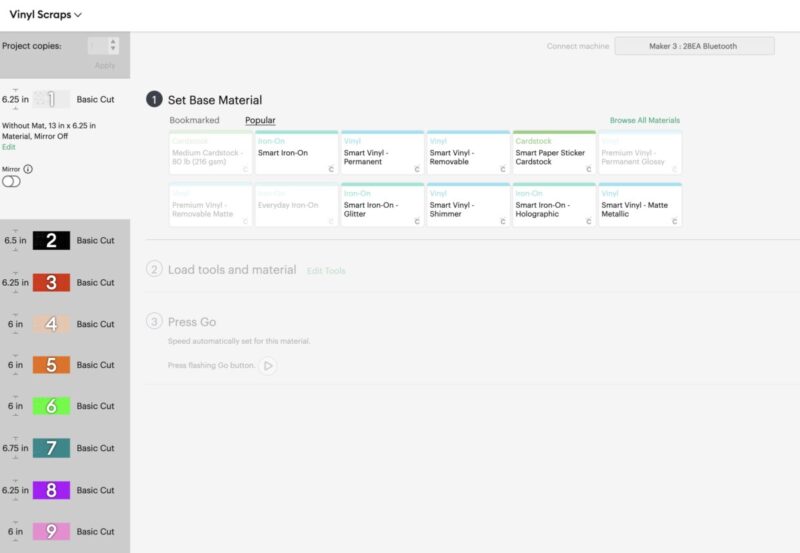Select the teal mat 7 thumbnail

click(51, 448)
